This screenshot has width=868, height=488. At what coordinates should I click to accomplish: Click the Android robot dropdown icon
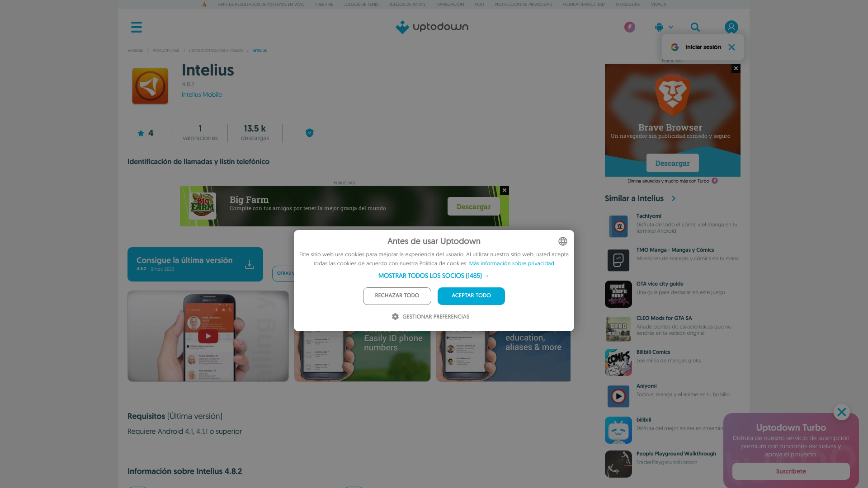[663, 27]
